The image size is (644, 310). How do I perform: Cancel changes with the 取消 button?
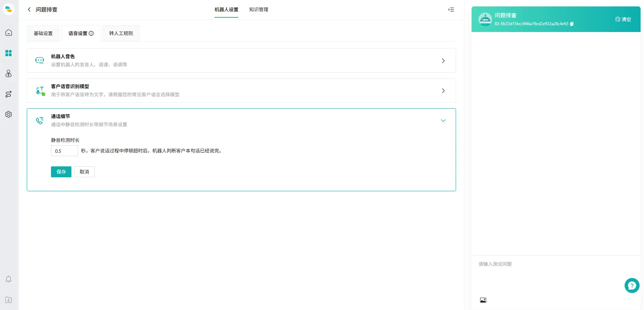coord(84,172)
